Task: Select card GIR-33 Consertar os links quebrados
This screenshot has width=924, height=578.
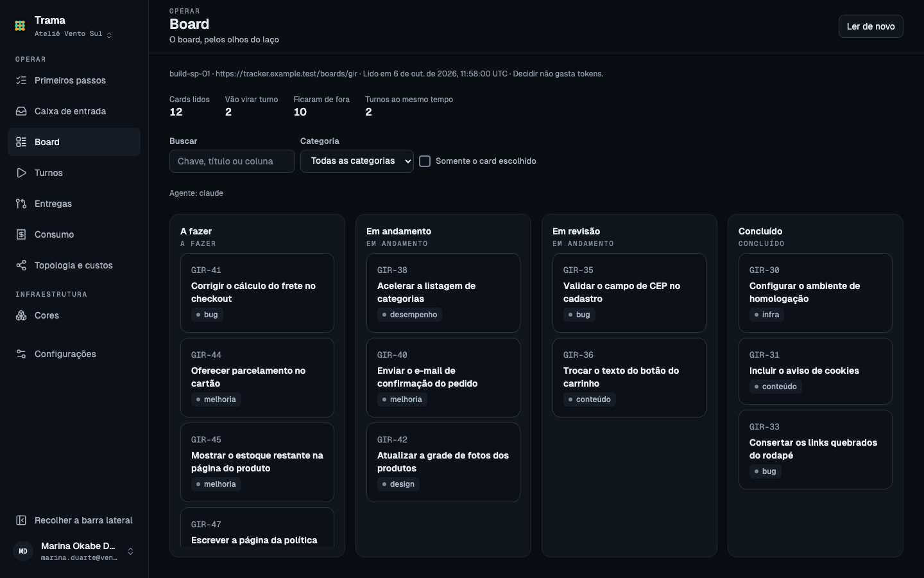Action: click(x=816, y=450)
